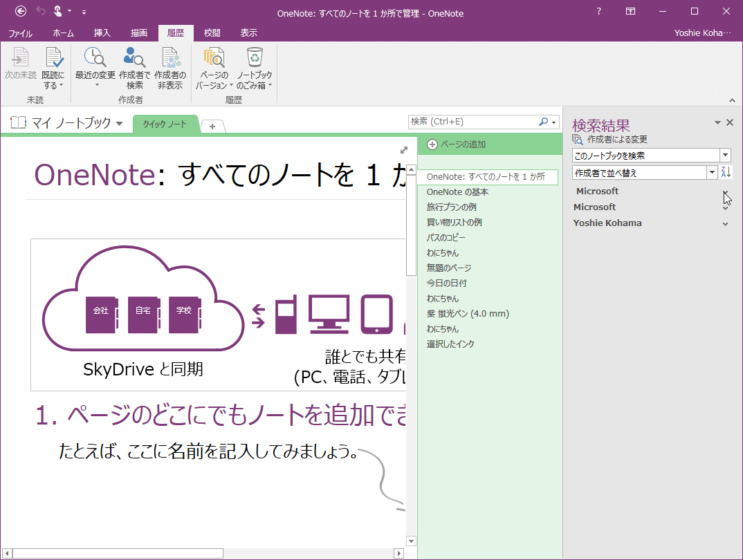Open ノートブックのごみ箱 (Recycle Bin)
The height and width of the screenshot is (560, 743).
(255, 68)
